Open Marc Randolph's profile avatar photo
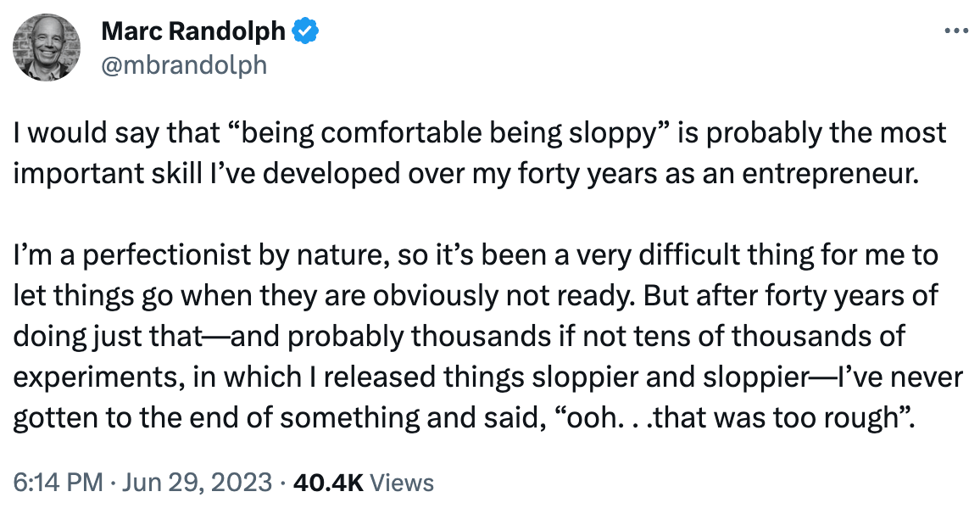 pos(47,47)
